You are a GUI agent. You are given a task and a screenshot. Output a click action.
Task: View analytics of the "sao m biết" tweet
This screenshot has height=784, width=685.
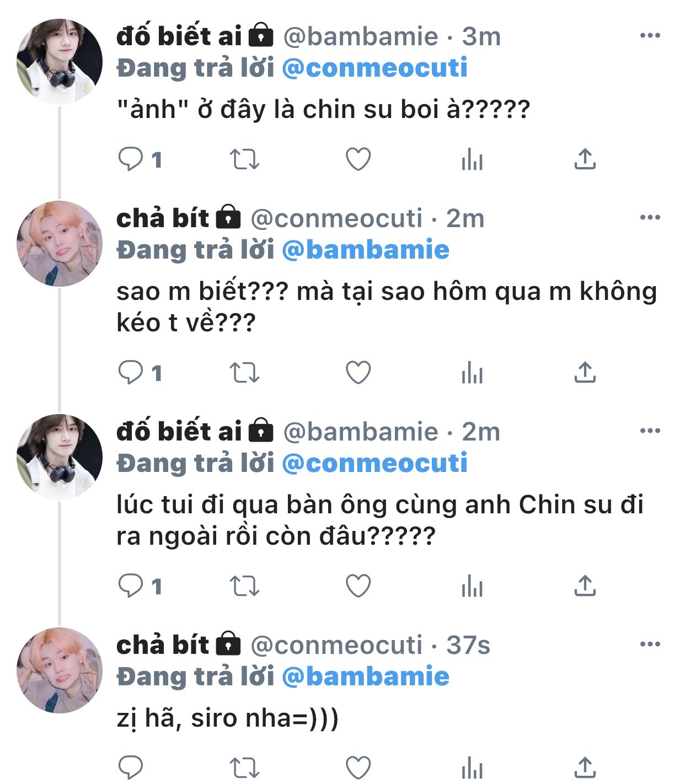tap(472, 373)
